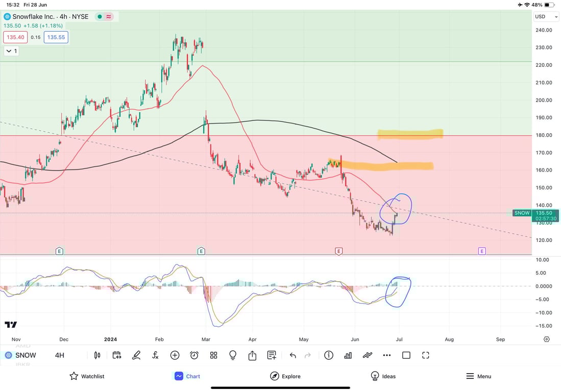Enter fullscreen chart mode
The width and height of the screenshot is (561, 392).
coord(425,355)
